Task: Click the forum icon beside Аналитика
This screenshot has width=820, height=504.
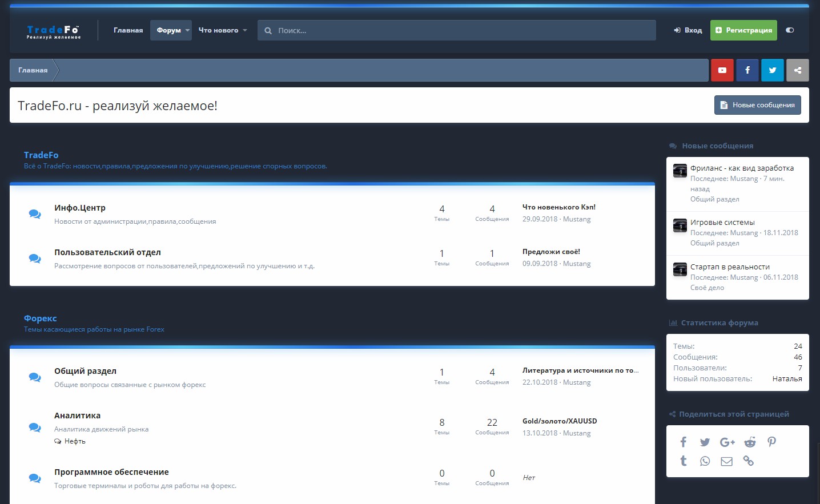Action: point(35,428)
